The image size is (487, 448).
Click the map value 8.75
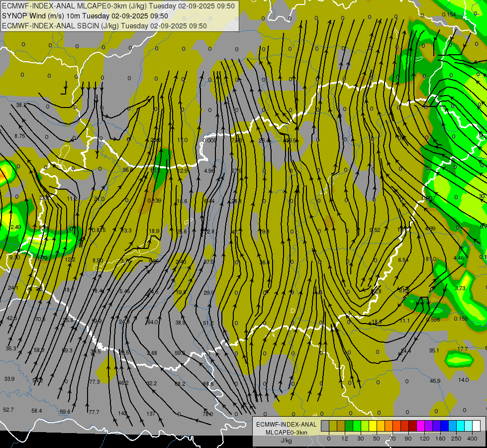tap(20, 136)
